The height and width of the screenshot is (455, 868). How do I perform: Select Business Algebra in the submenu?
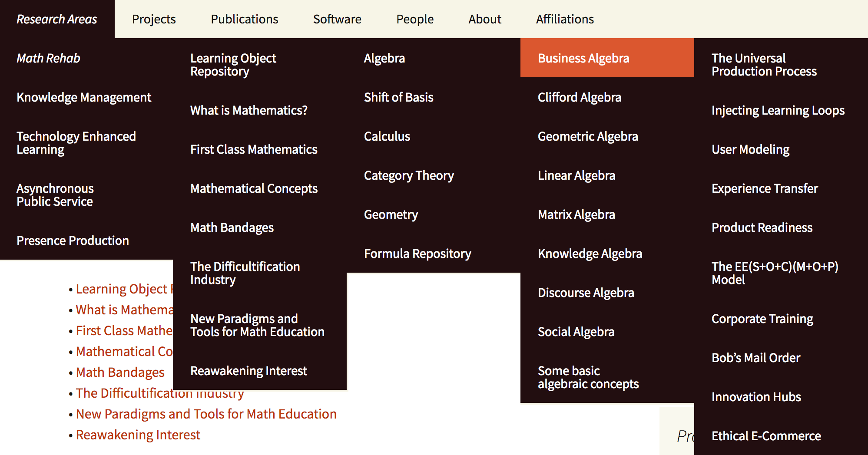(x=583, y=58)
